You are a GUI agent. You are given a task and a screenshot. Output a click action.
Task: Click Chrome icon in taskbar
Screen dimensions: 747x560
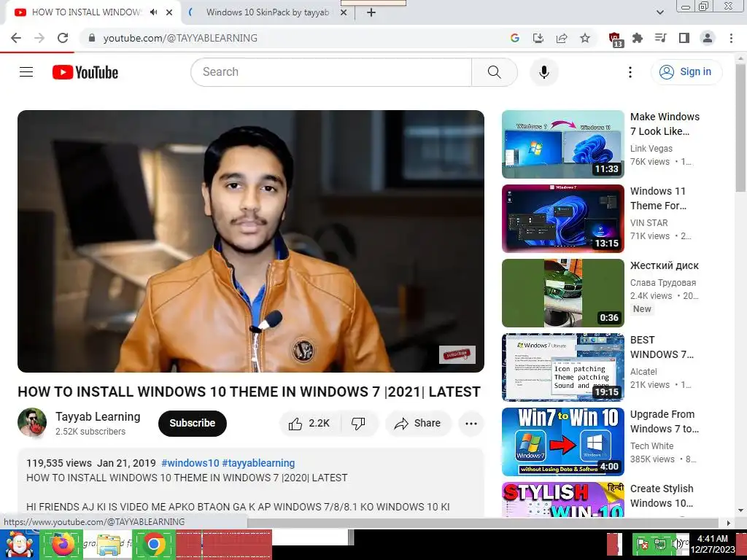coord(153,545)
